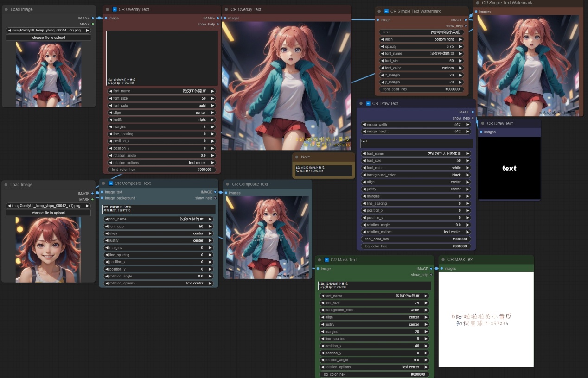
Task: Click choose file to upload in bottom Load Image
Action: click(x=48, y=213)
